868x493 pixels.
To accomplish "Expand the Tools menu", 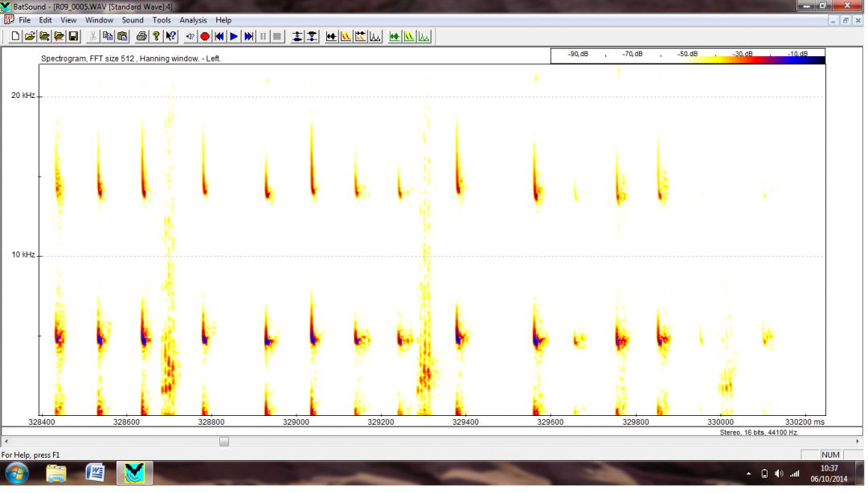I will tap(162, 20).
